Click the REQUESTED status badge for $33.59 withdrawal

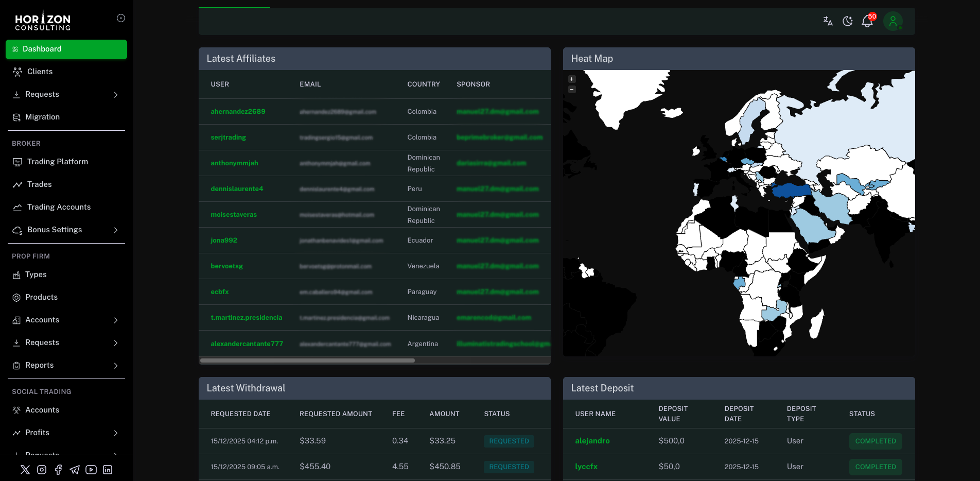click(509, 441)
